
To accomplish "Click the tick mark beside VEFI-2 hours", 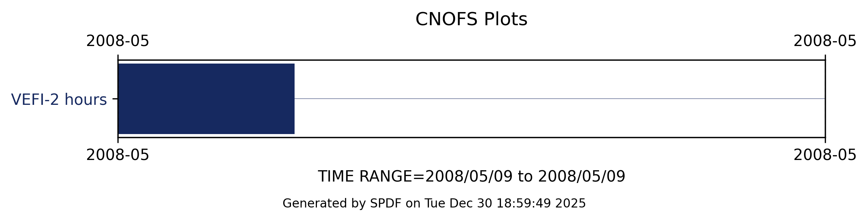I will click(115, 99).
